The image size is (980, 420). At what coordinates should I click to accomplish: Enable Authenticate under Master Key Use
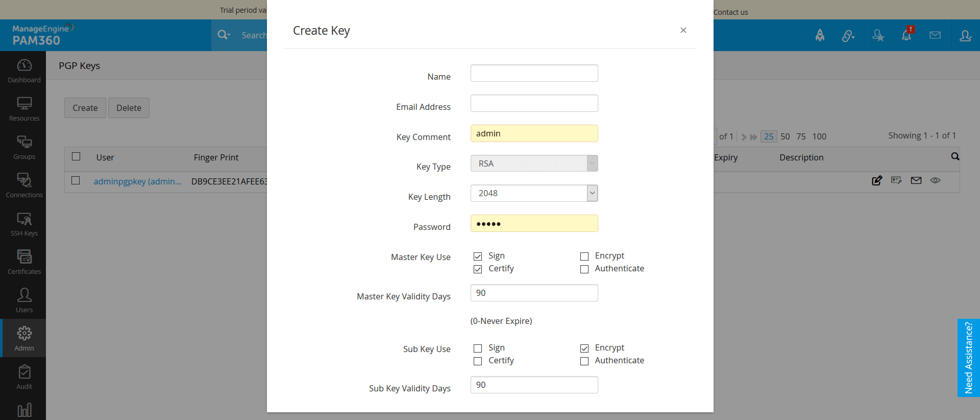pos(584,269)
